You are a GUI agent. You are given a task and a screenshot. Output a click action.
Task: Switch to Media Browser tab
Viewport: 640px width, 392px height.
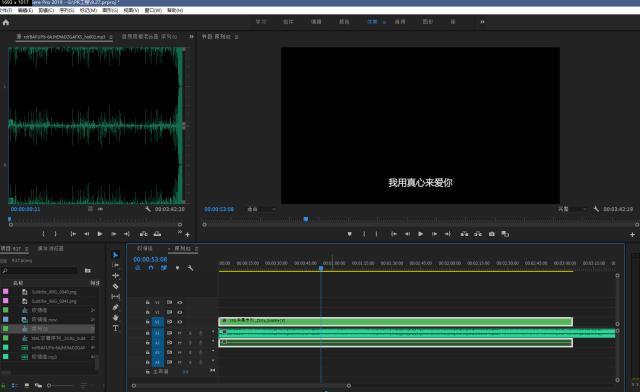pyautogui.click(x=51, y=249)
